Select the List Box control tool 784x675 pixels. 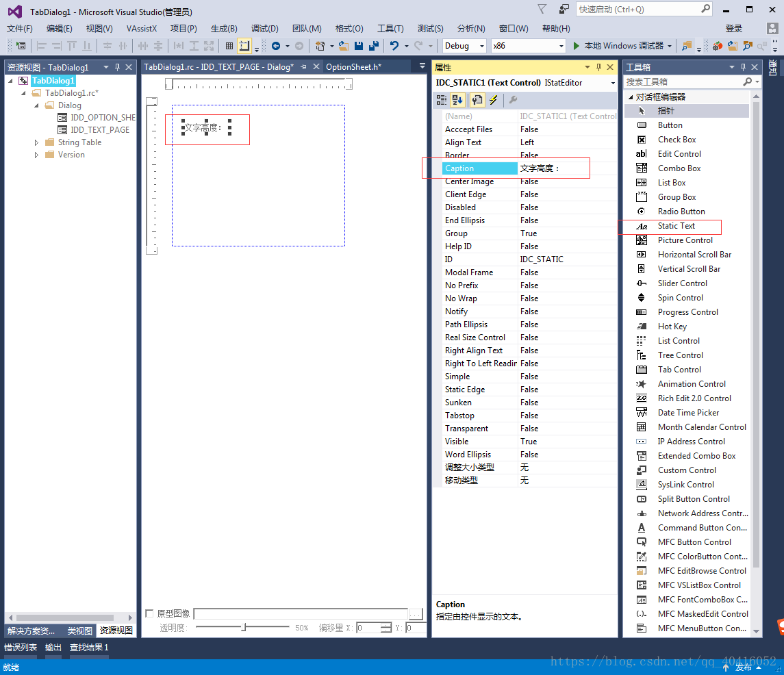(672, 183)
